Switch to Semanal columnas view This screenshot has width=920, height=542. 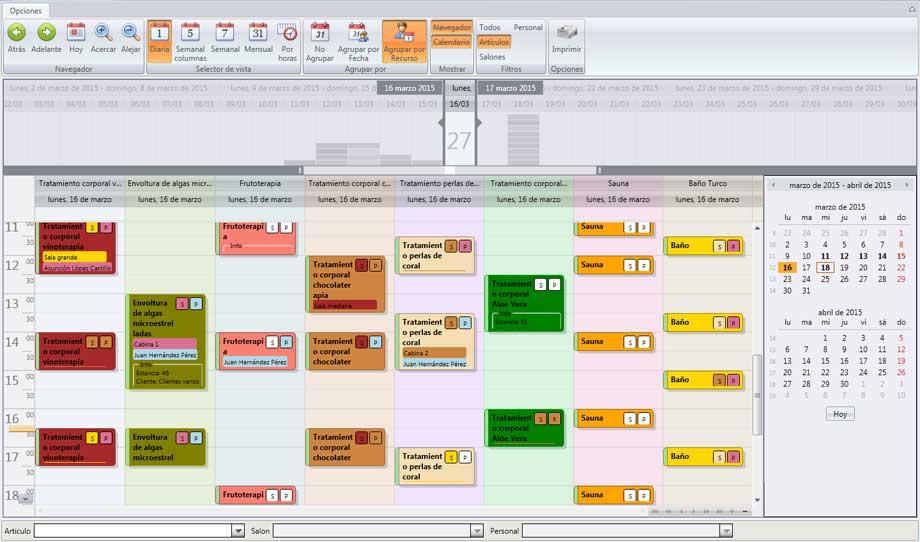pyautogui.click(x=190, y=41)
